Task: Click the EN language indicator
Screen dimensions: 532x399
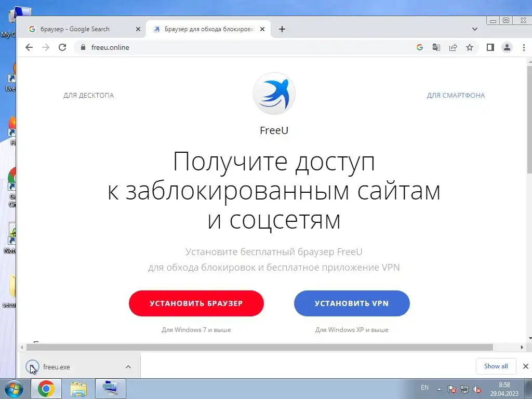Action: pyautogui.click(x=424, y=388)
